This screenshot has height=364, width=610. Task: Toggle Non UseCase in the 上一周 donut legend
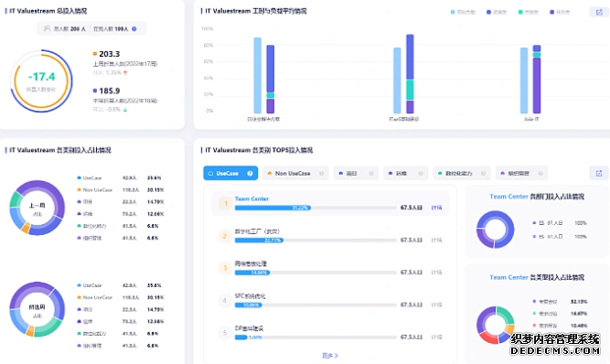tap(95, 190)
